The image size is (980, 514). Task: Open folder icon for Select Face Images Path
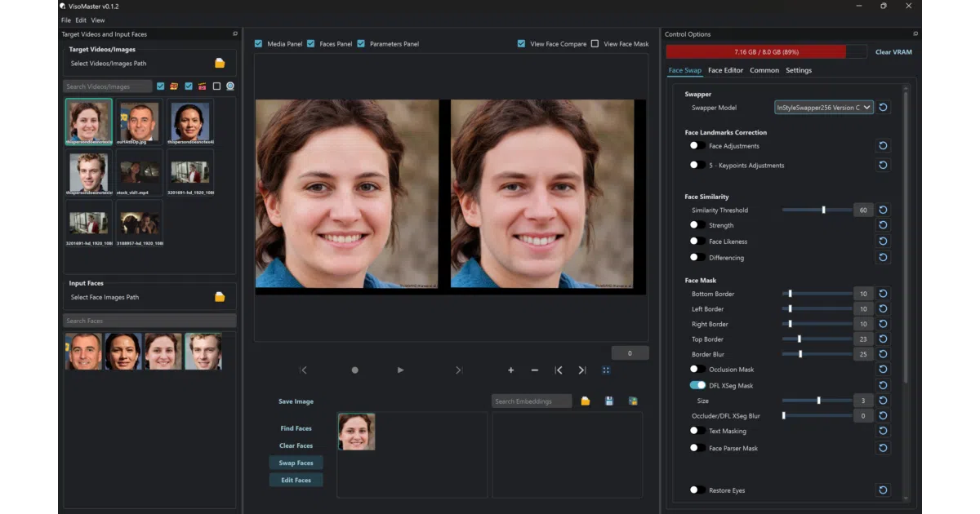(x=220, y=297)
